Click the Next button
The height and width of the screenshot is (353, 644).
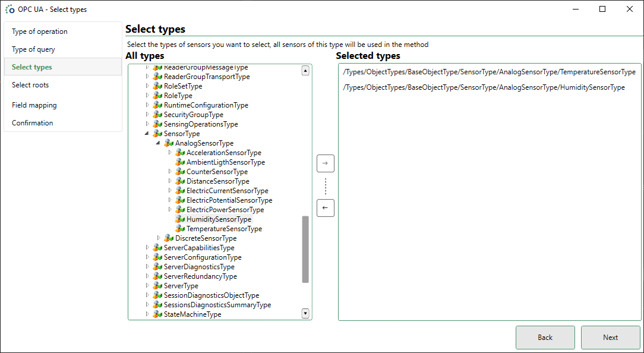coord(610,337)
